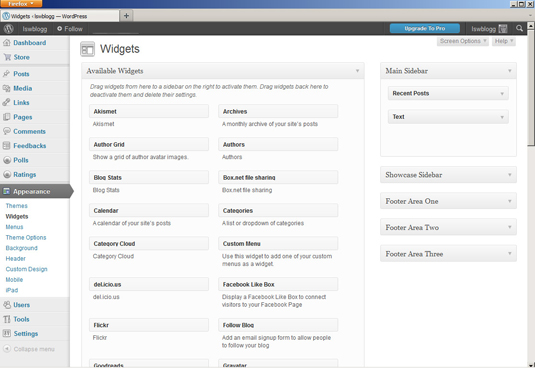The height and width of the screenshot is (368, 535).
Task: Expand the Footer Area One arrow
Action: click(x=510, y=201)
